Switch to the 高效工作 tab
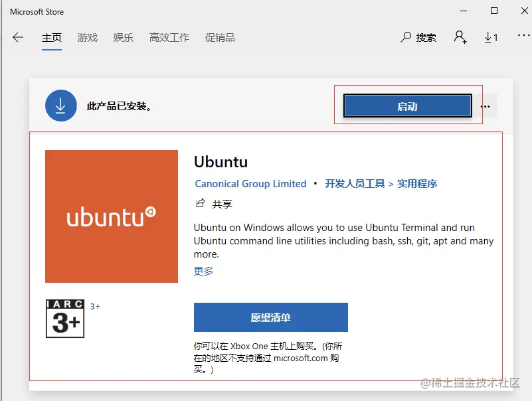The image size is (532, 401). pos(168,38)
